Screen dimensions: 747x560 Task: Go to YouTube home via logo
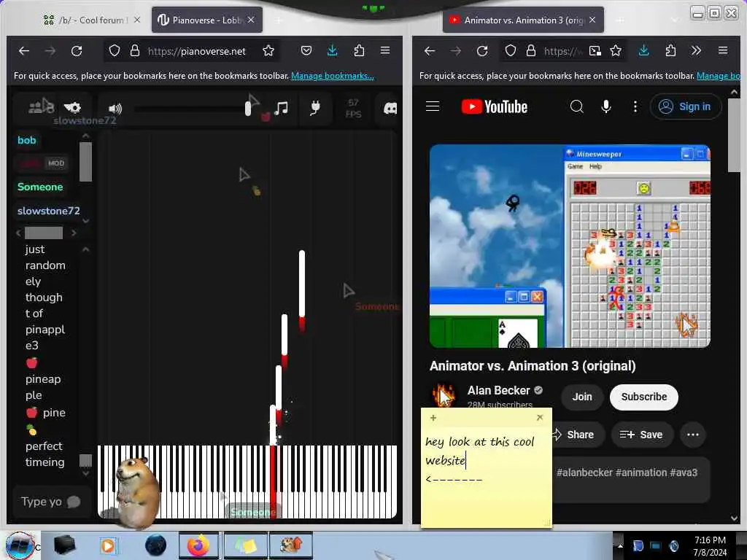(495, 106)
